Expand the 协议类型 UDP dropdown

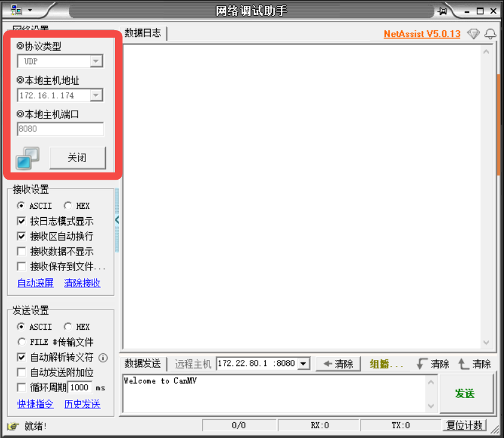point(96,61)
